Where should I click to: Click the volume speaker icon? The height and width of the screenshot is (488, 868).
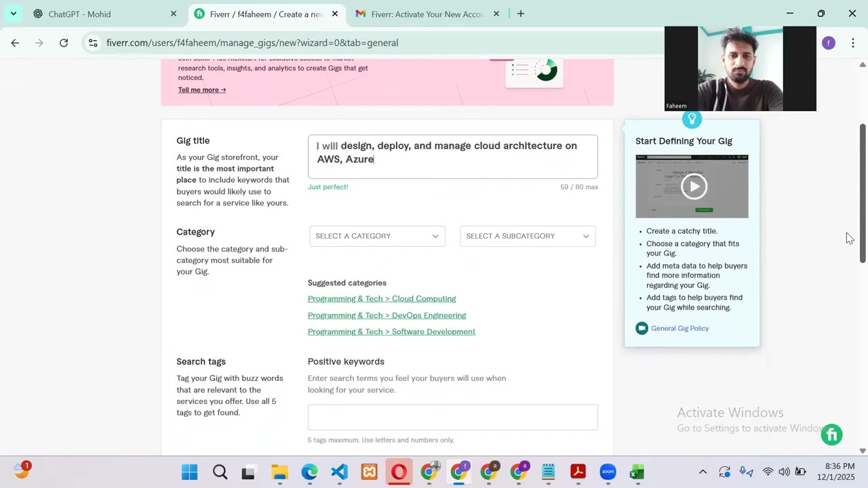(784, 472)
